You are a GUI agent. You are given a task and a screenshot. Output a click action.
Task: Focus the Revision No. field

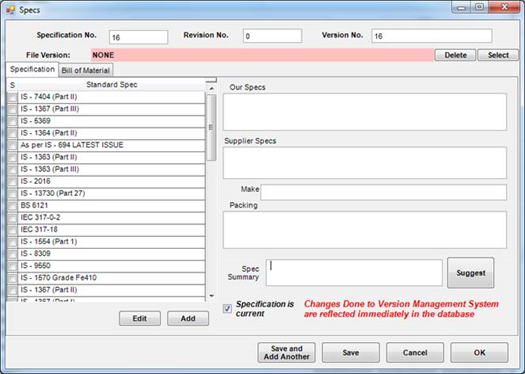click(x=272, y=36)
